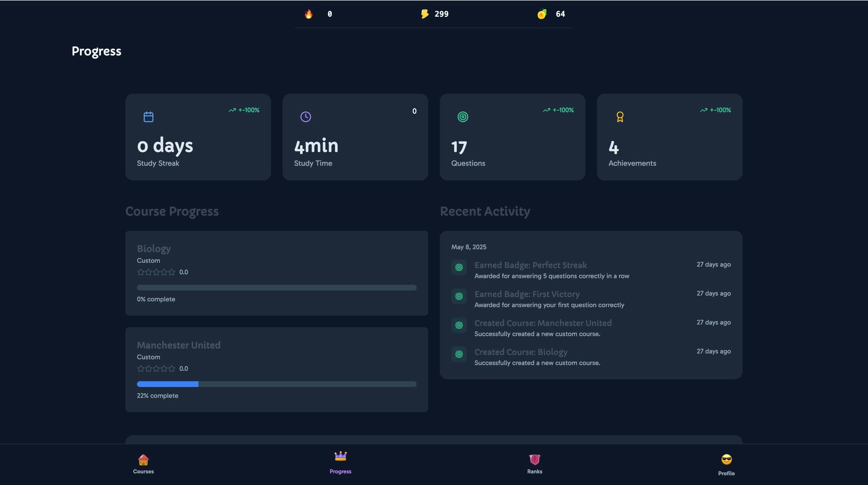The image size is (868, 485).
Task: Switch to the Ranks tab
Action: (x=535, y=464)
